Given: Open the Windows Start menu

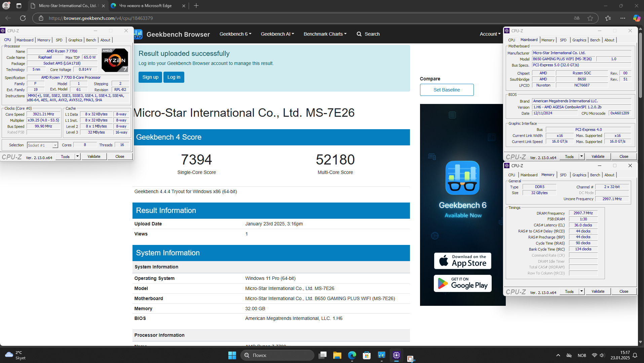Looking at the screenshot, I should coord(232,355).
